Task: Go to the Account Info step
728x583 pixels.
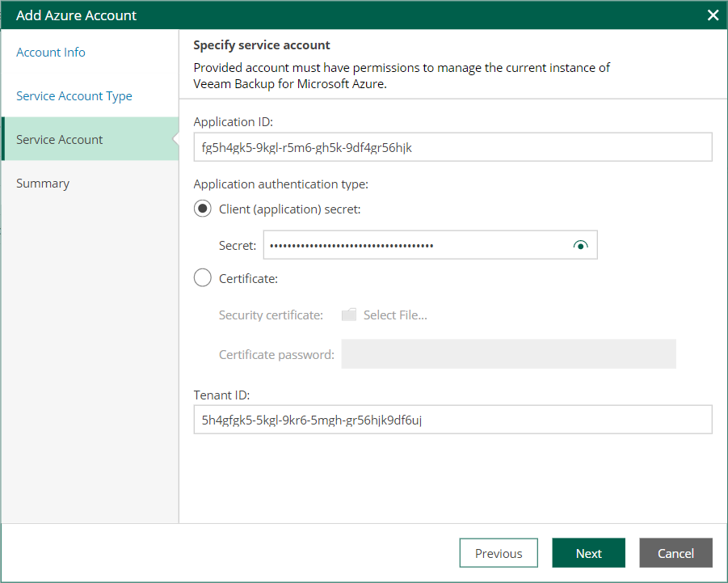Action: pyautogui.click(x=51, y=53)
